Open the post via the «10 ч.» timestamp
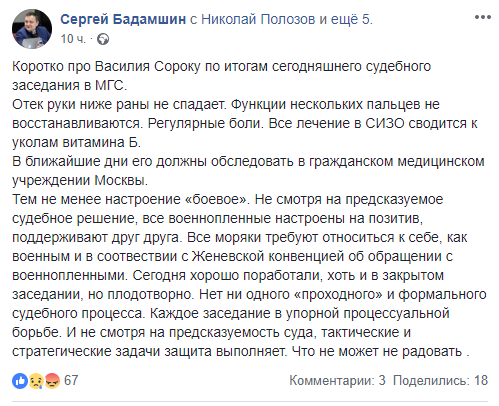This screenshot has width=499, height=406. coord(73,39)
